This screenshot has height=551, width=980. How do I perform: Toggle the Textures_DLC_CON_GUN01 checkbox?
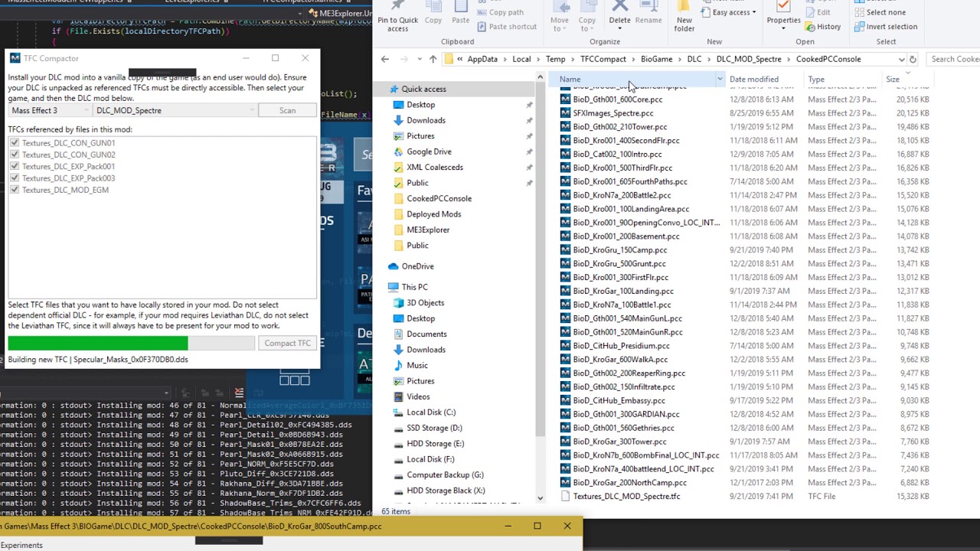(14, 143)
